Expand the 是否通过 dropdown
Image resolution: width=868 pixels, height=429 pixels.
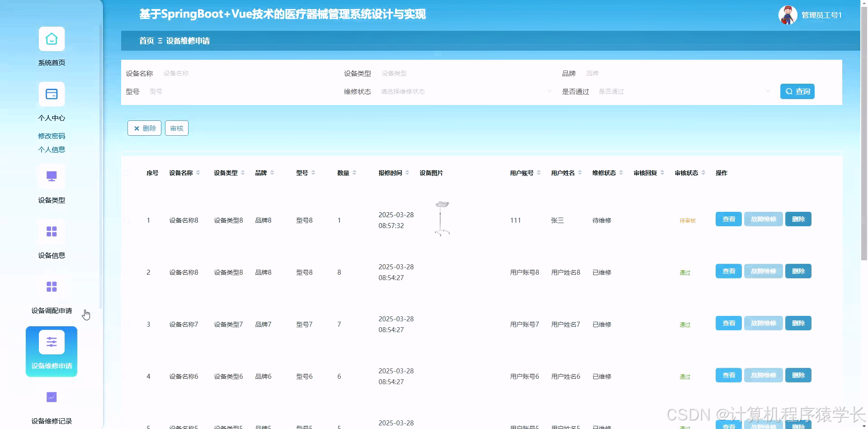pyautogui.click(x=683, y=91)
